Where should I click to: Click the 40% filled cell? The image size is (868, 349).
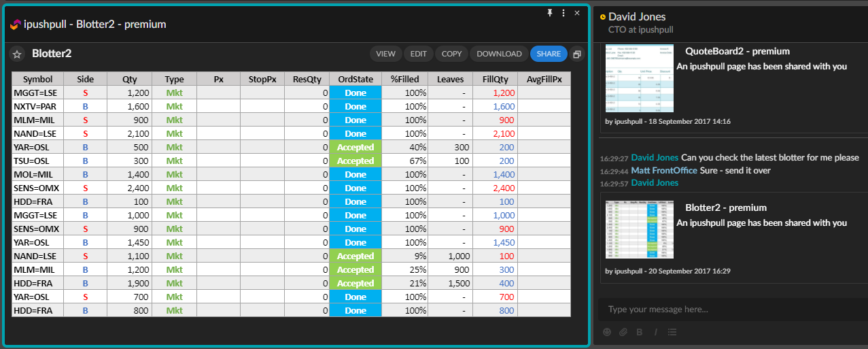[x=405, y=147]
